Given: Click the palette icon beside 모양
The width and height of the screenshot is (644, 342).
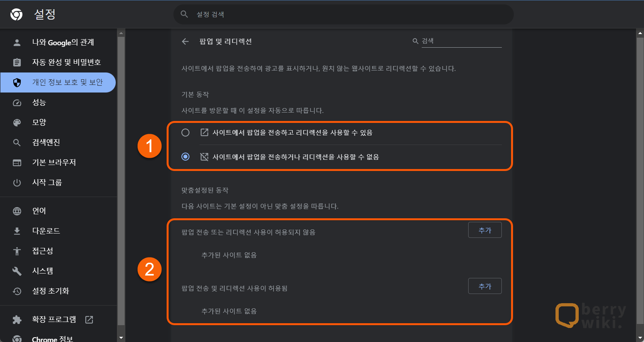Looking at the screenshot, I should [x=17, y=123].
